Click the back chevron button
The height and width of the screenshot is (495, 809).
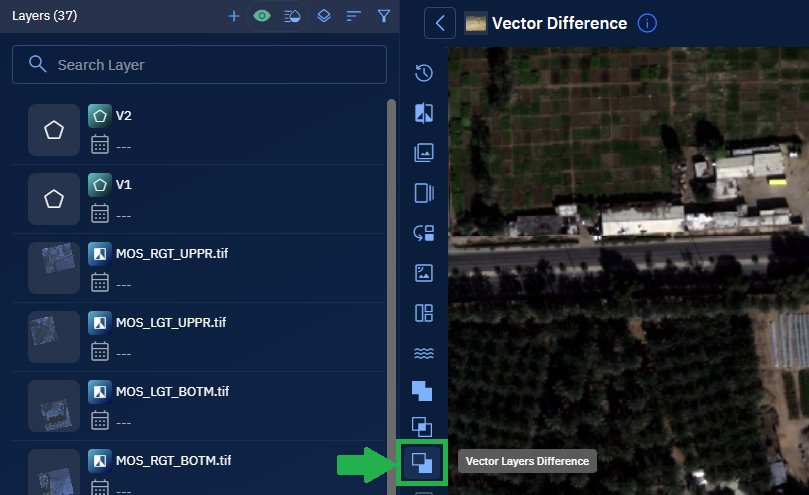(440, 23)
